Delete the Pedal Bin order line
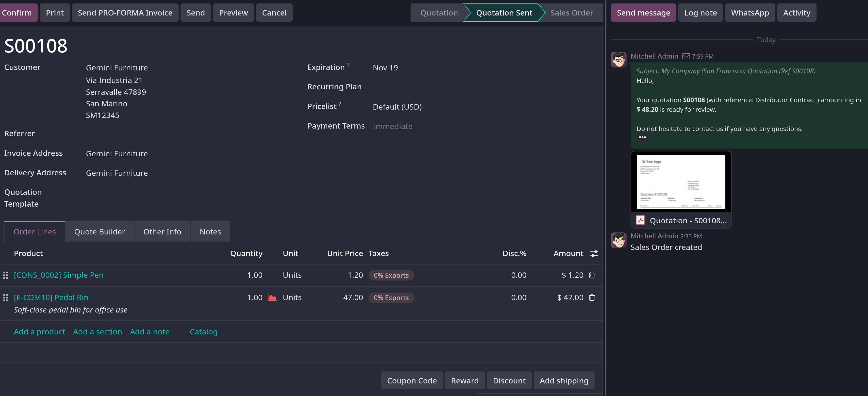This screenshot has height=396, width=868. click(x=592, y=297)
